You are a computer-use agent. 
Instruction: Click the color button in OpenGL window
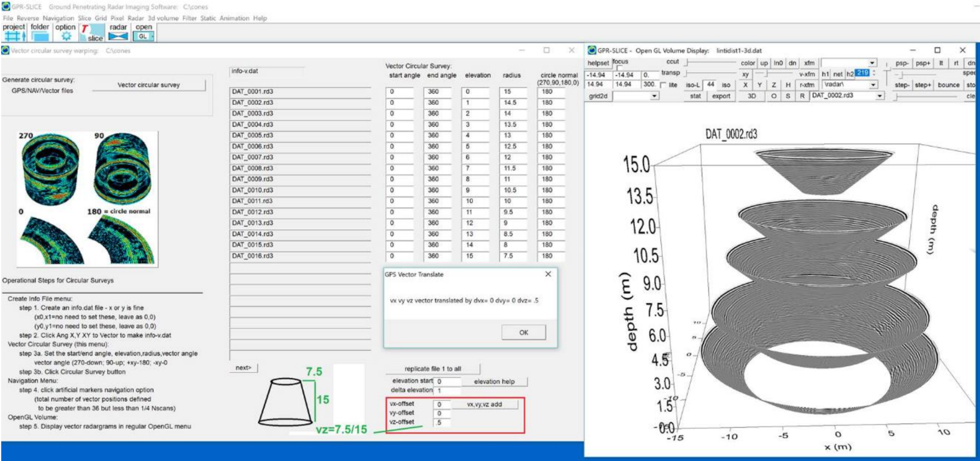pyautogui.click(x=747, y=63)
